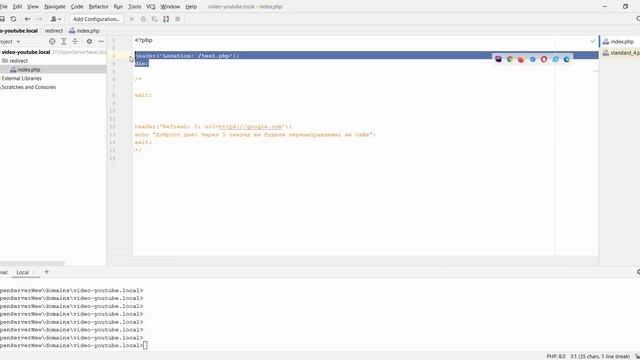Click the terminal prompt input cursor
The height and width of the screenshot is (360, 640).
tap(145, 346)
